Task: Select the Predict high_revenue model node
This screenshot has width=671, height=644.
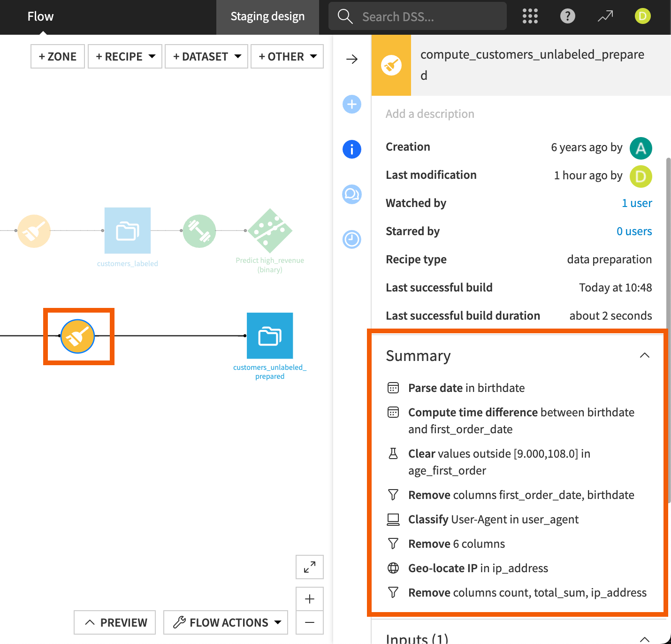Action: [x=270, y=230]
